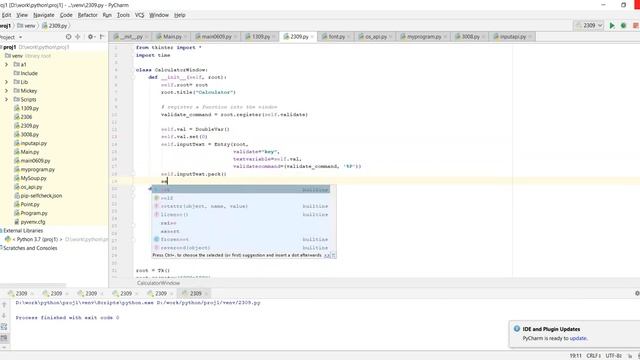Select MySoup.py in project tree

click(x=33, y=178)
